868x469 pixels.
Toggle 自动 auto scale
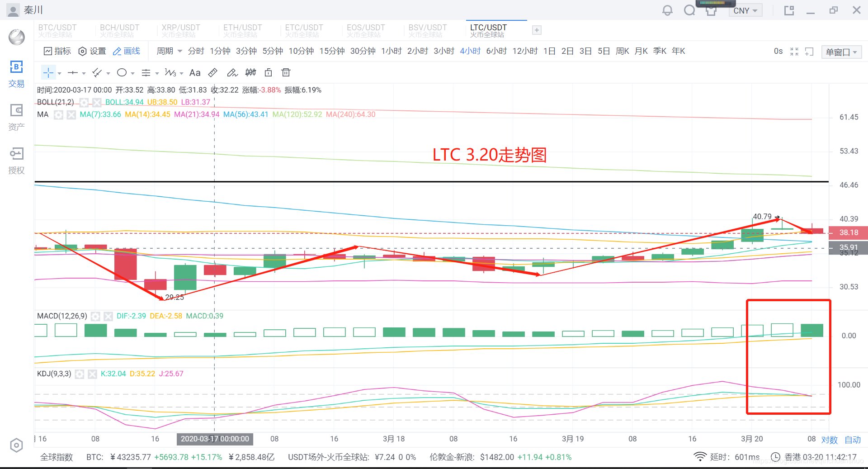tap(853, 440)
